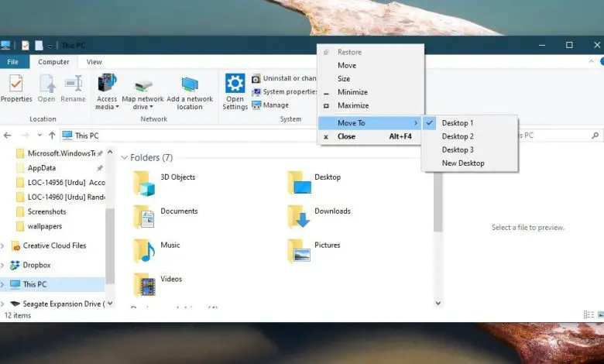
Task: Click file list scroll down arrow
Action: coord(438,303)
